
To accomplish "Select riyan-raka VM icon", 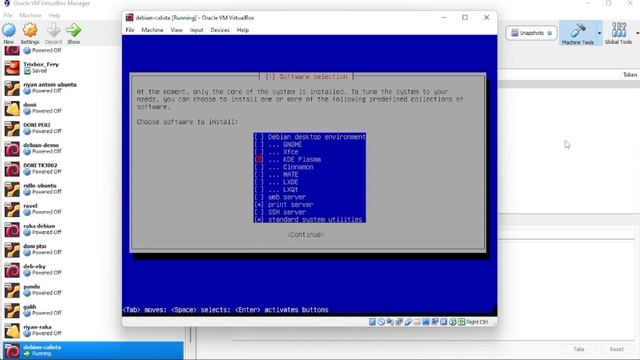I will coord(12,330).
